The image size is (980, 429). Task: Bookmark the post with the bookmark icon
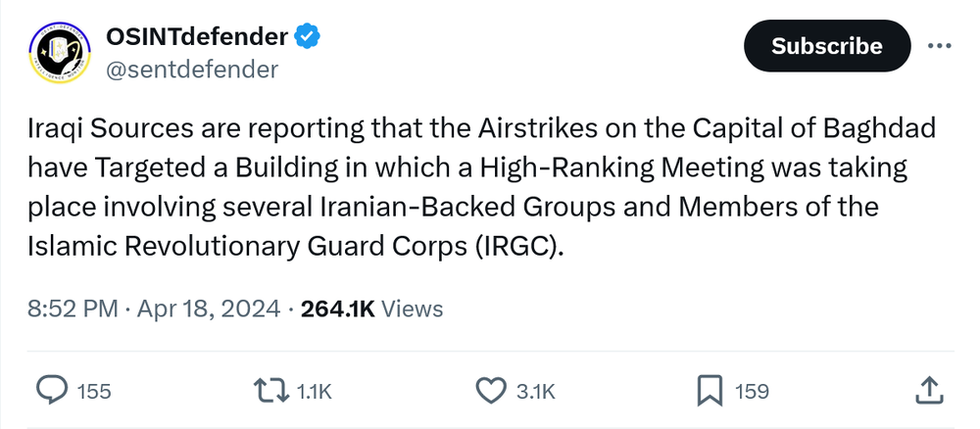pyautogui.click(x=709, y=391)
